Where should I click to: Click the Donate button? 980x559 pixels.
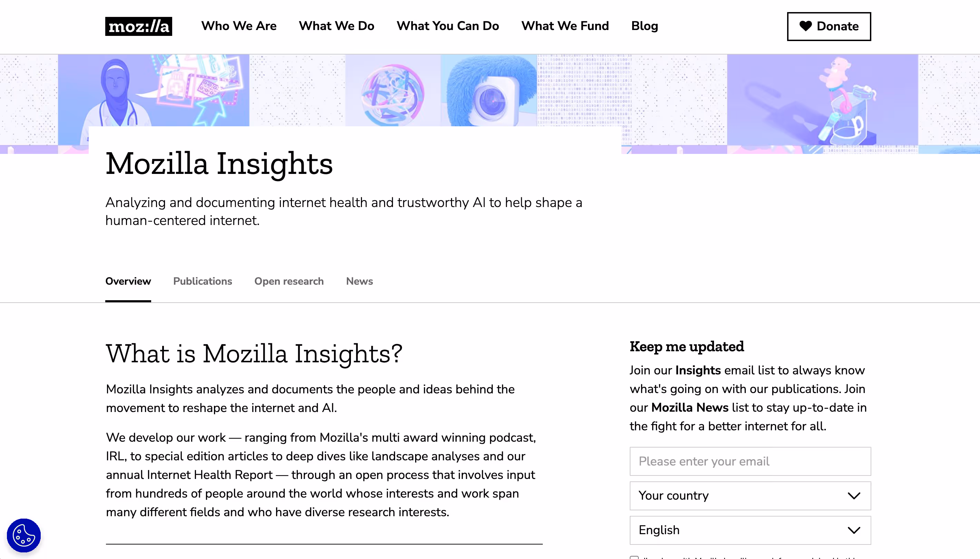(x=829, y=26)
